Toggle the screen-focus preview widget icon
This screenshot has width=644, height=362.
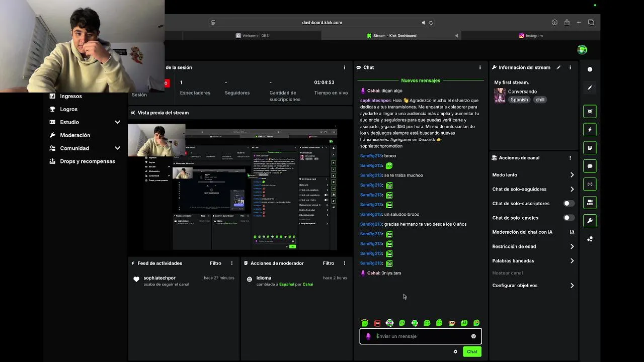coord(590,111)
